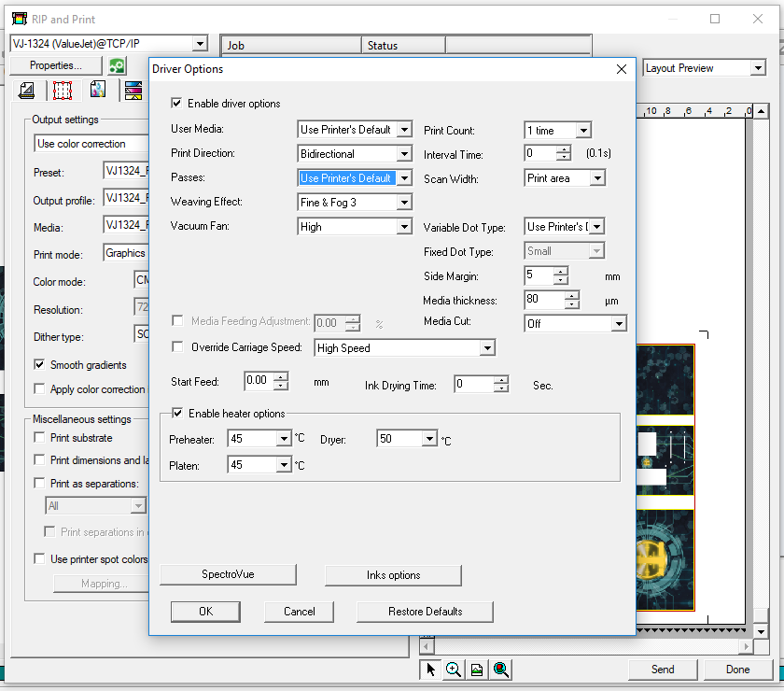Click the Properties... button

click(x=55, y=65)
